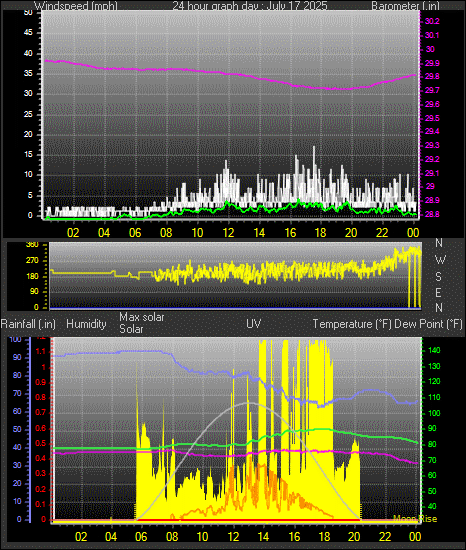Click the 29.5 value on the barometer axis

432,118
